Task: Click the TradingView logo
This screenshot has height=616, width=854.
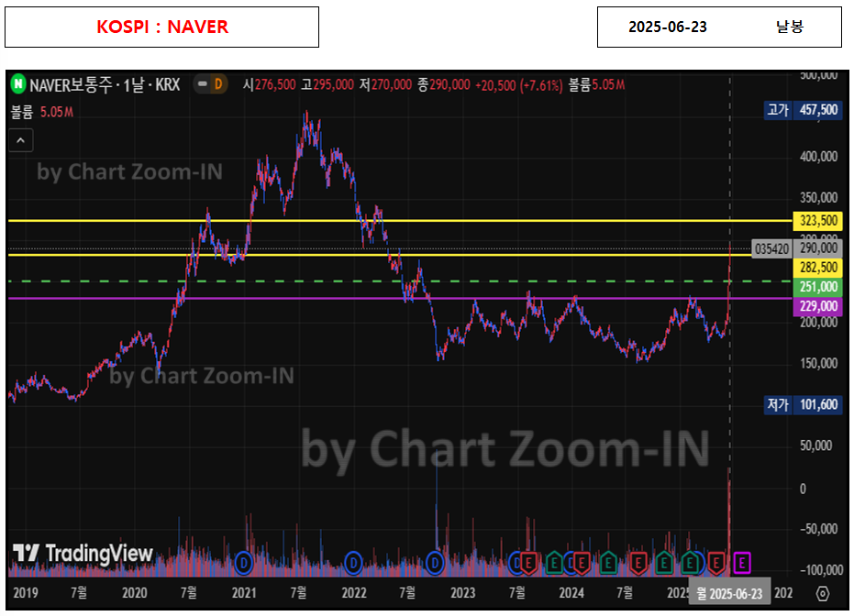Action: [83, 553]
